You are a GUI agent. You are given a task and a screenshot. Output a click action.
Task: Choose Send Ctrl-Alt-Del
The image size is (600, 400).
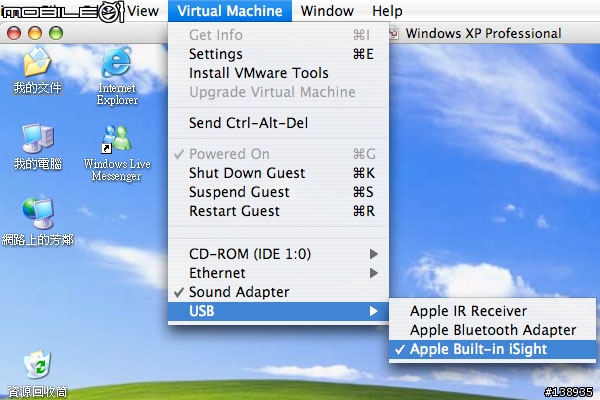coord(278,123)
